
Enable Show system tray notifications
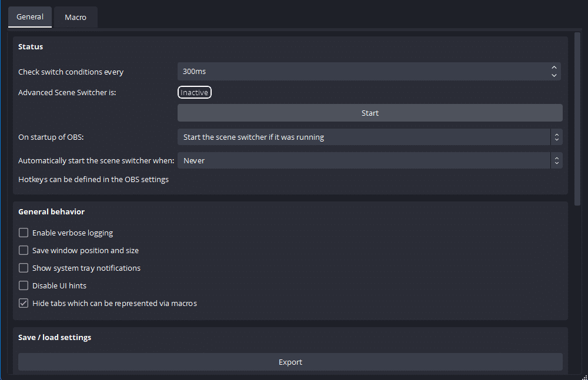coord(24,268)
